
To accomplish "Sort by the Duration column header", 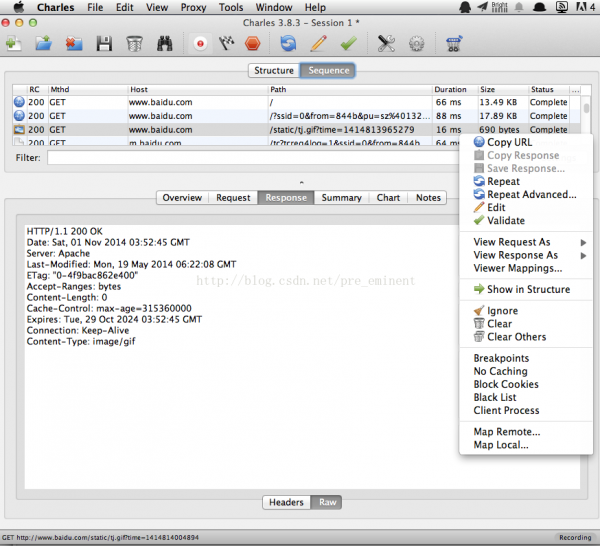I will click(x=455, y=90).
